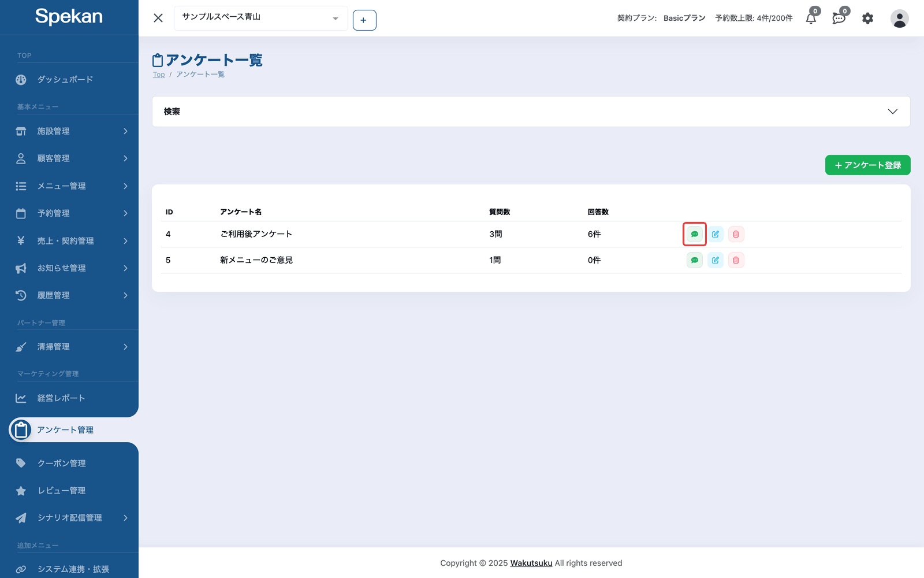Follow the Top breadcrumb link
This screenshot has height=578, width=924.
tap(159, 75)
